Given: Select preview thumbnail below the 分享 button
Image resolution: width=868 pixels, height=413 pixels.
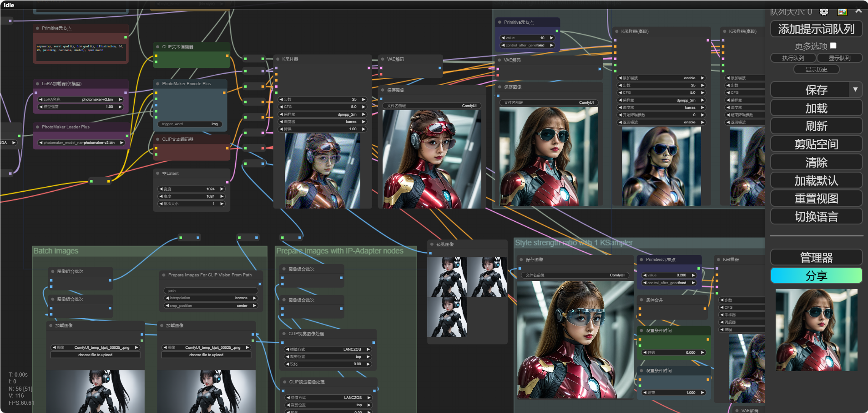Looking at the screenshot, I should (x=816, y=330).
